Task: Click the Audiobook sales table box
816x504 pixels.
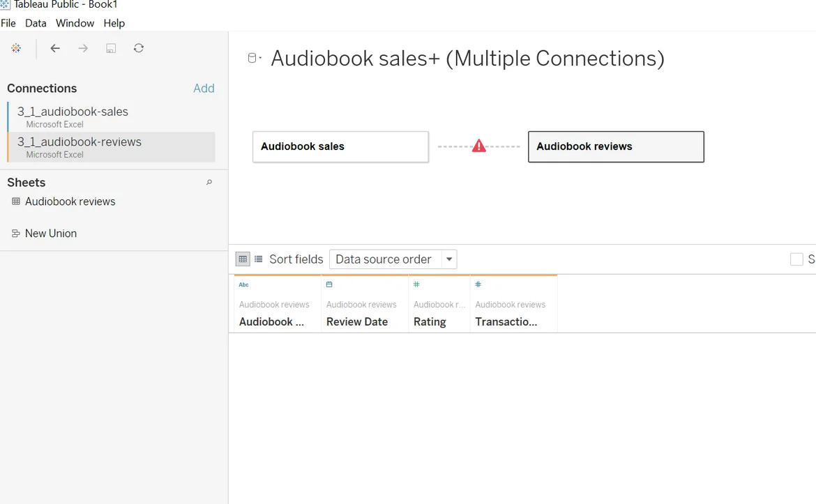Action: 340,146
